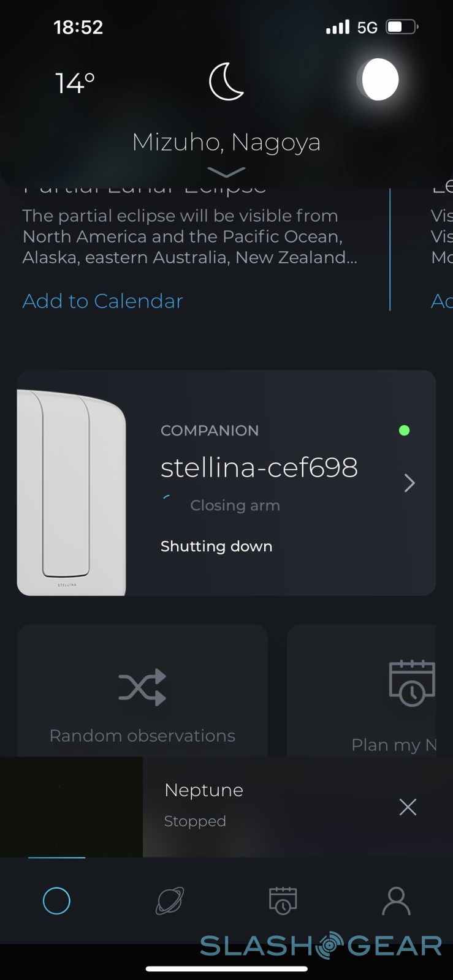Add the partial lunar eclipse to calendar
The image size is (453, 980).
102,301
